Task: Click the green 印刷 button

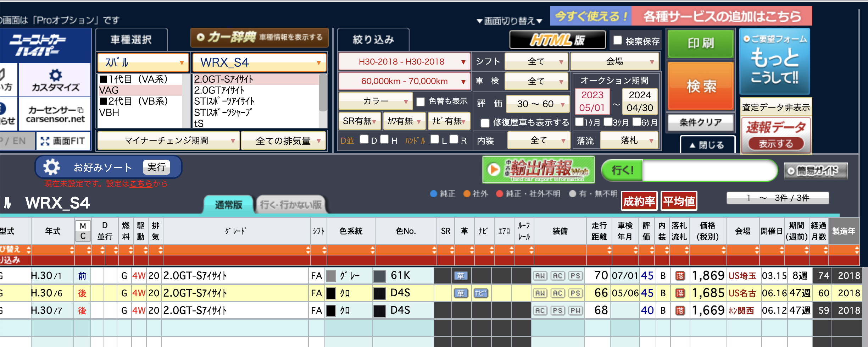Action: [x=700, y=43]
